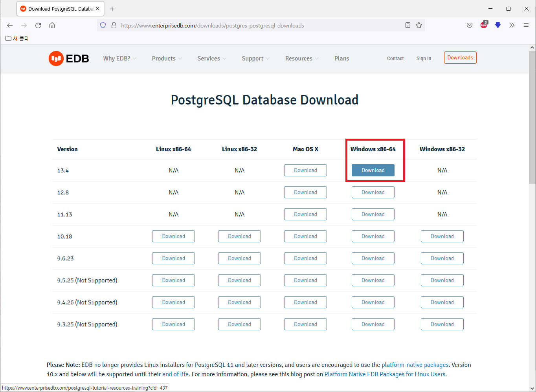Viewport: 536px width, 392px height.
Task: Close the Download PostgreSQL tab
Action: pos(97,9)
